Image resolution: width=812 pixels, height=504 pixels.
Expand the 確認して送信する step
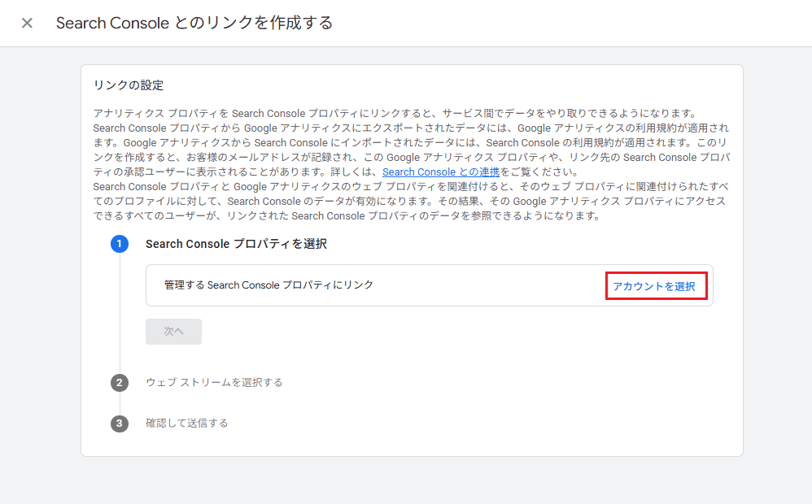pos(188,423)
